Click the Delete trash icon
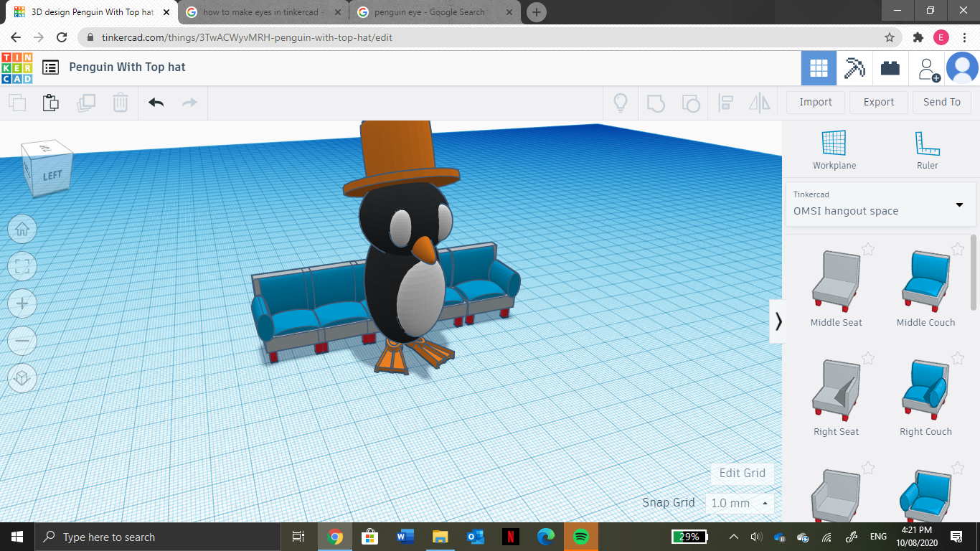 (120, 103)
